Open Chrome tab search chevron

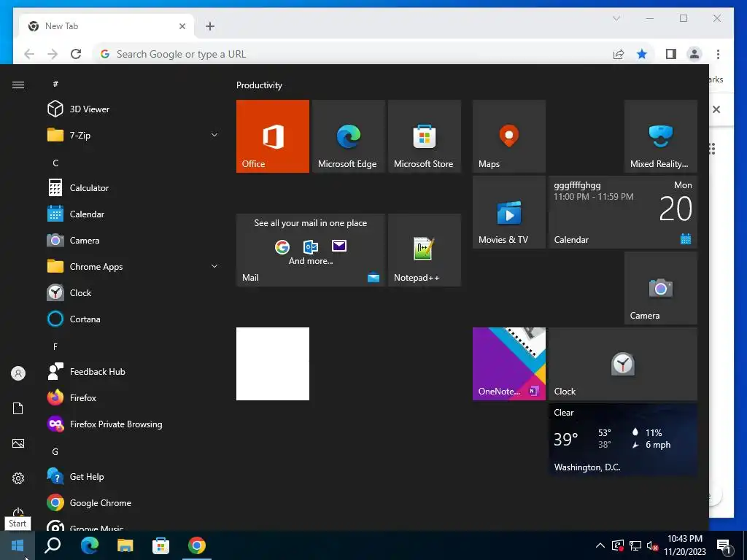point(616,18)
